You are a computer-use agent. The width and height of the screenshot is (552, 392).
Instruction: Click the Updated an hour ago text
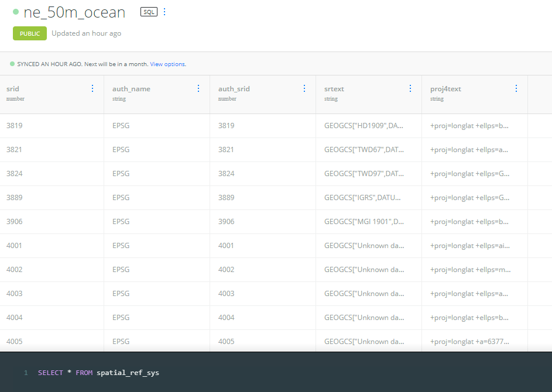tap(86, 33)
